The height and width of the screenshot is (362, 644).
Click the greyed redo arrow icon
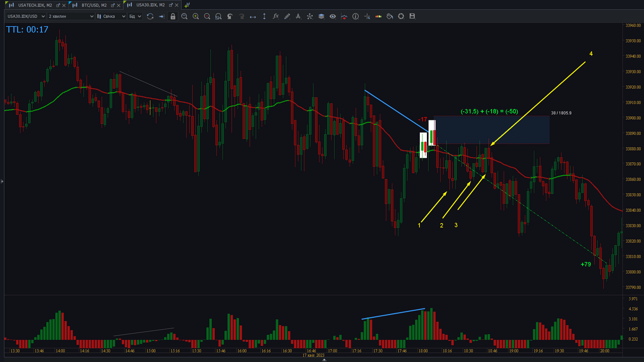(241, 16)
